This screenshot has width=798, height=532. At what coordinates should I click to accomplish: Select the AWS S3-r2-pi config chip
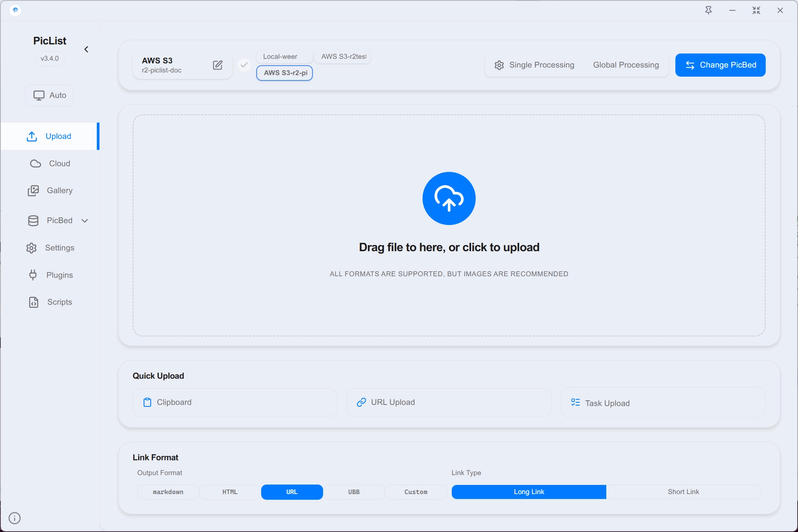285,73
